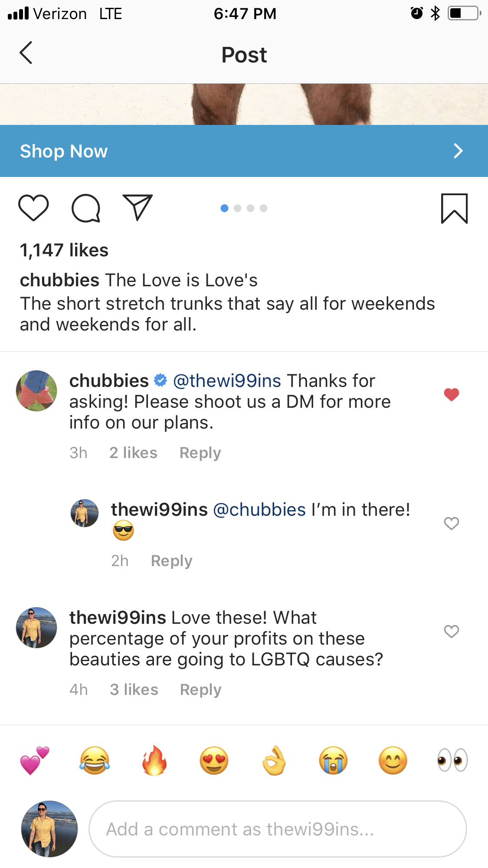Screen dimensions: 488x868
Task: Open chubbies profile picture in comments
Action: coord(36,390)
